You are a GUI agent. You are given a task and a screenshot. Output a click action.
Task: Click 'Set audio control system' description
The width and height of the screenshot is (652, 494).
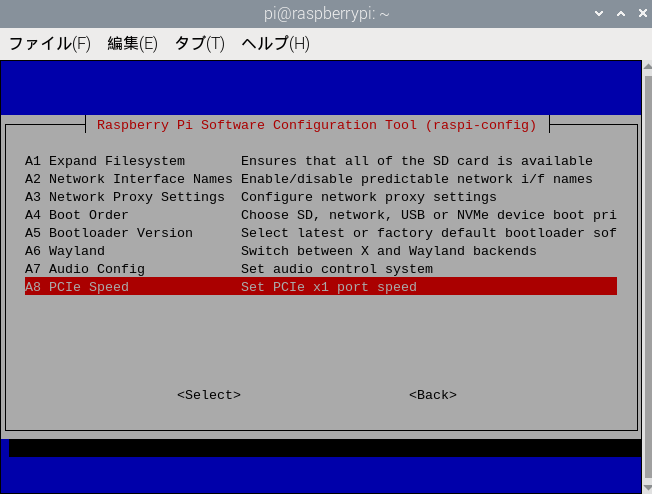click(x=337, y=269)
